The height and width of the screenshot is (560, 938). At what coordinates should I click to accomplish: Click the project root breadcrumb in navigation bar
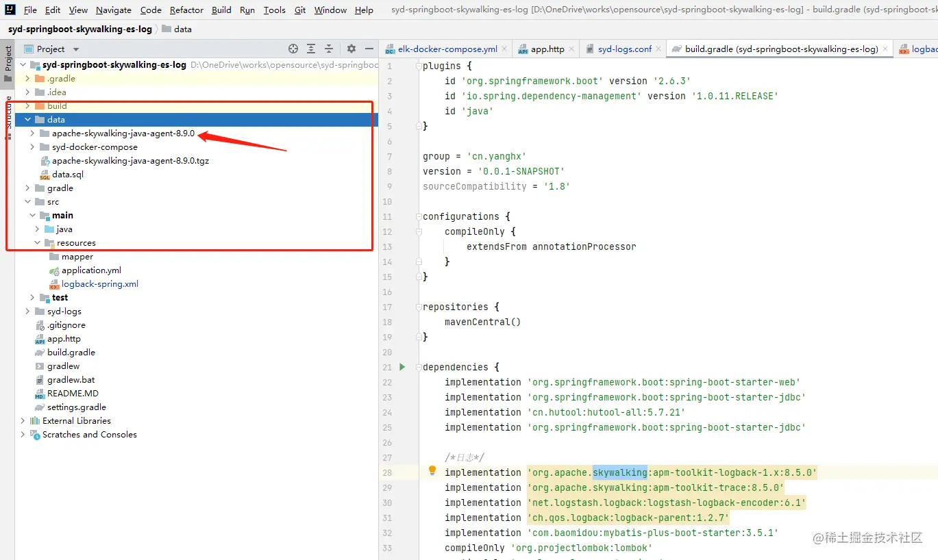[80, 29]
